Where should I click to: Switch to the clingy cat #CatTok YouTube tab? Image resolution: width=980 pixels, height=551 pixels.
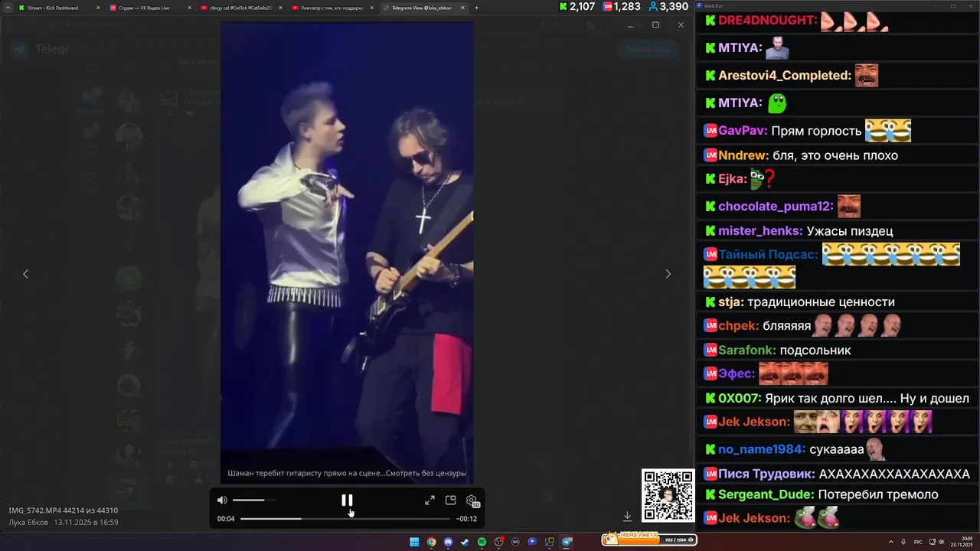(241, 8)
